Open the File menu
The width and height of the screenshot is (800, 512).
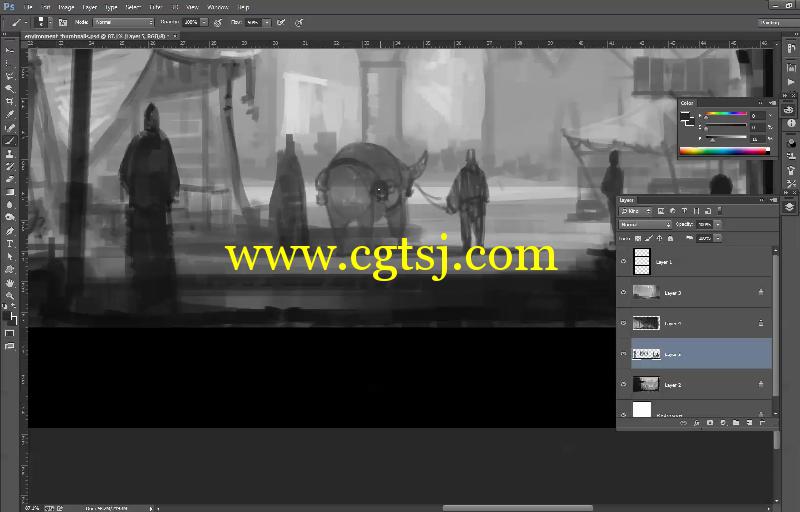coord(28,7)
